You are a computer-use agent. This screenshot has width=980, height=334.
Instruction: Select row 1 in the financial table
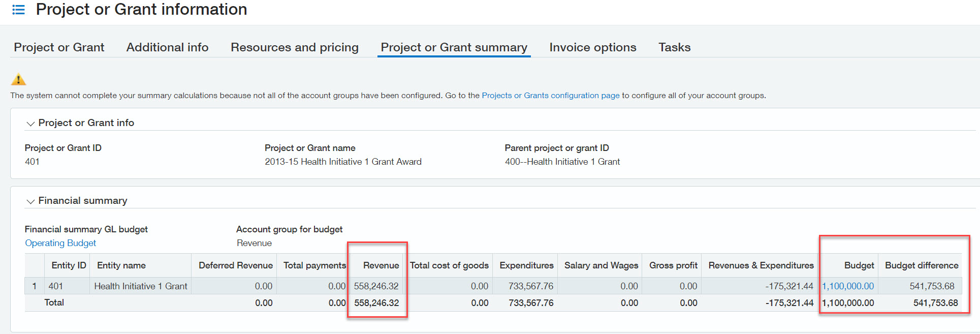[x=34, y=286]
